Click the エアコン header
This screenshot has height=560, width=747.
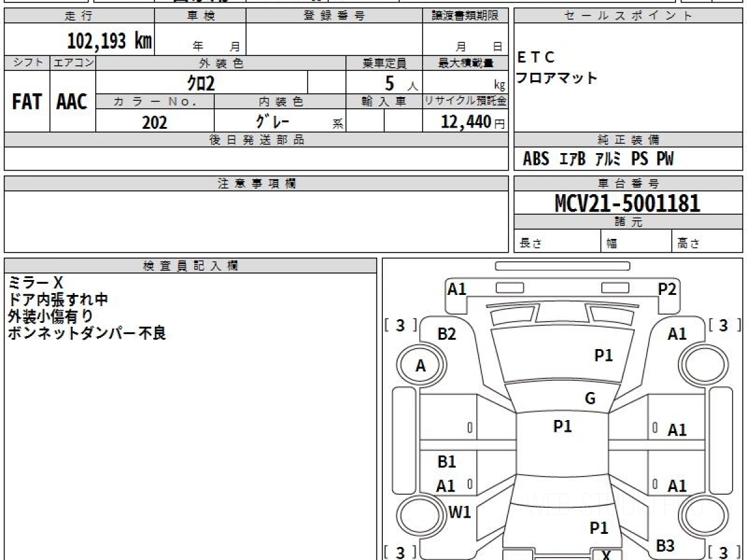pos(73,63)
